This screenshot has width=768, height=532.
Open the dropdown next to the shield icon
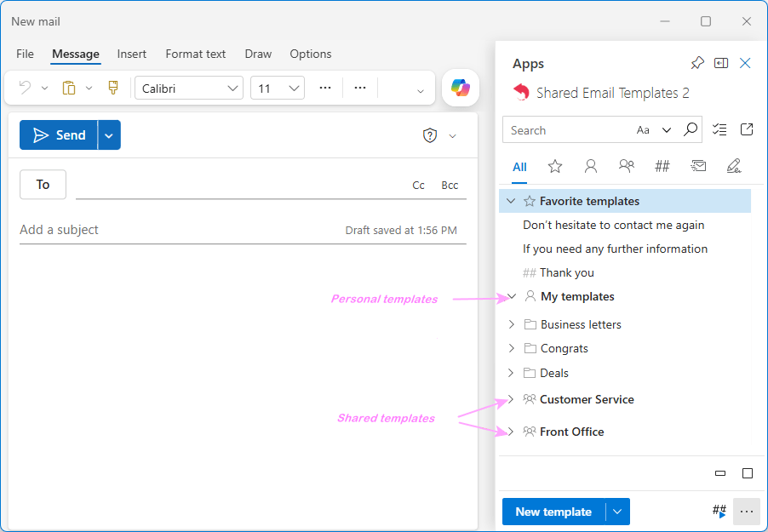pyautogui.click(x=453, y=136)
